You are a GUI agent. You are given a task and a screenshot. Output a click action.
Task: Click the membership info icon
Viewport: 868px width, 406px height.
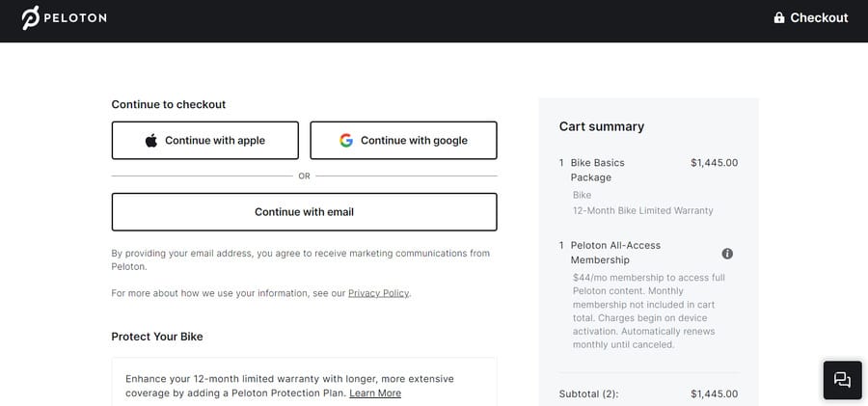point(727,253)
